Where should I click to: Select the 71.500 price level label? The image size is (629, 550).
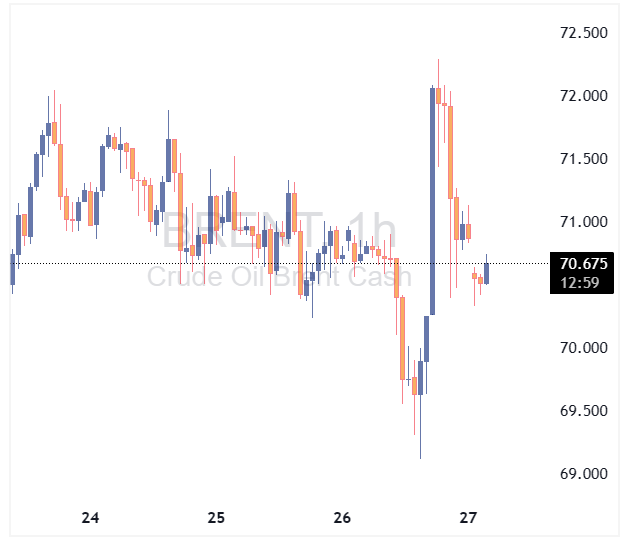click(583, 159)
